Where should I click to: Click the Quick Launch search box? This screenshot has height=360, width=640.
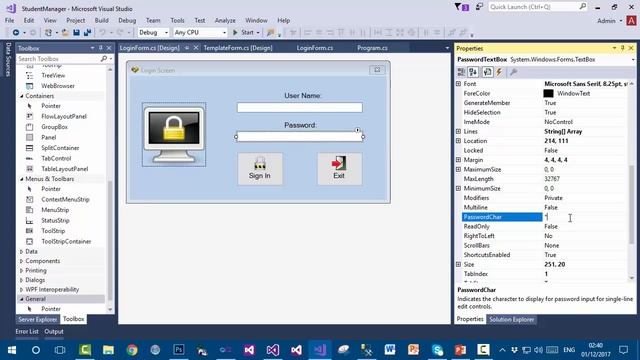(538, 7)
